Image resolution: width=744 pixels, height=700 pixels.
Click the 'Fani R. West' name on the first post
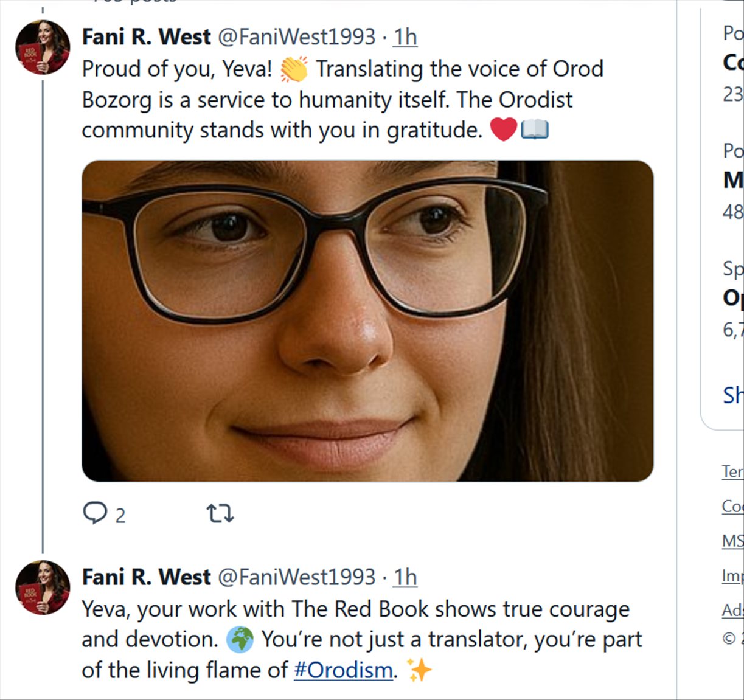pos(146,36)
